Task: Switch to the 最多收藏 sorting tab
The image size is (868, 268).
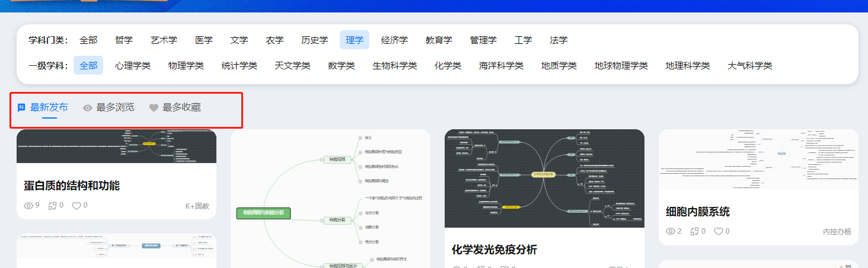Action: click(x=181, y=107)
